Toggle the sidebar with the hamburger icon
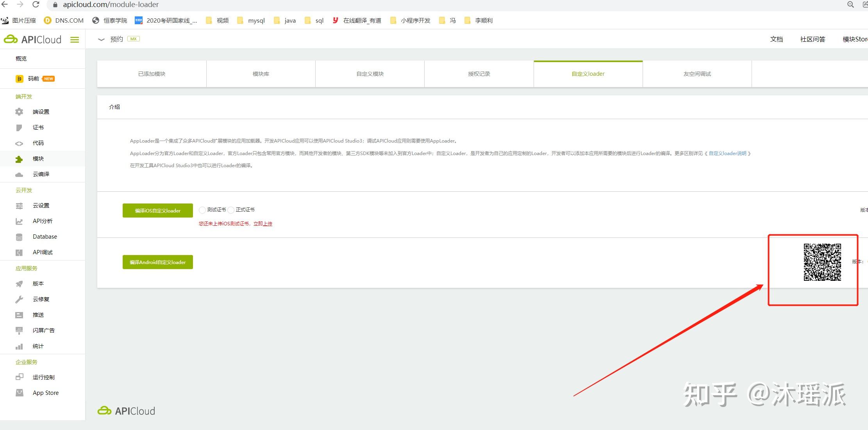This screenshot has width=868, height=430. [75, 39]
